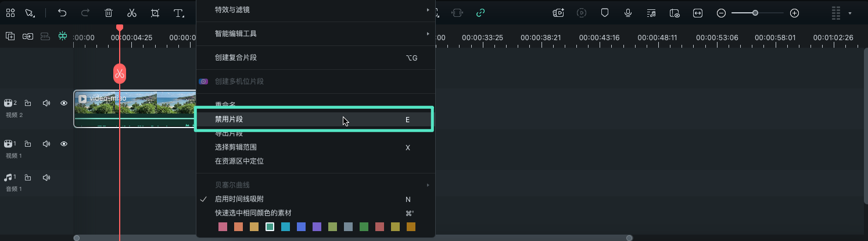This screenshot has height=241, width=868.
Task: Pick the pink color swatch
Action: point(223,227)
